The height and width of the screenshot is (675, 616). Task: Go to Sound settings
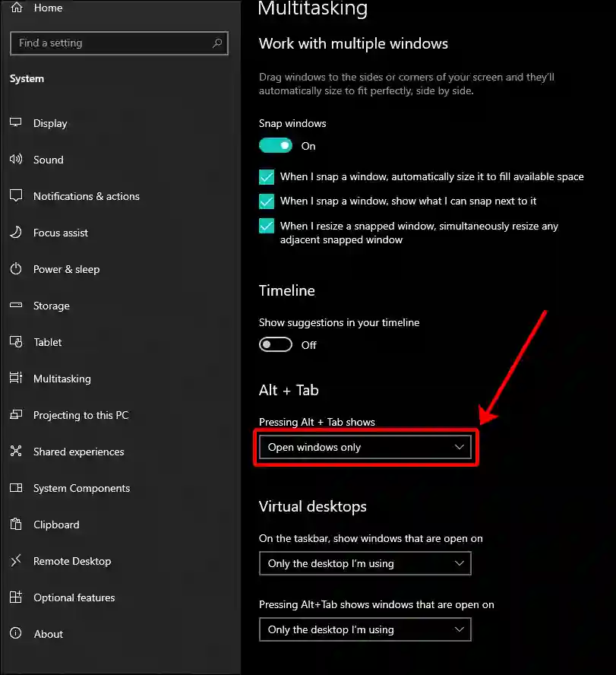(x=49, y=160)
